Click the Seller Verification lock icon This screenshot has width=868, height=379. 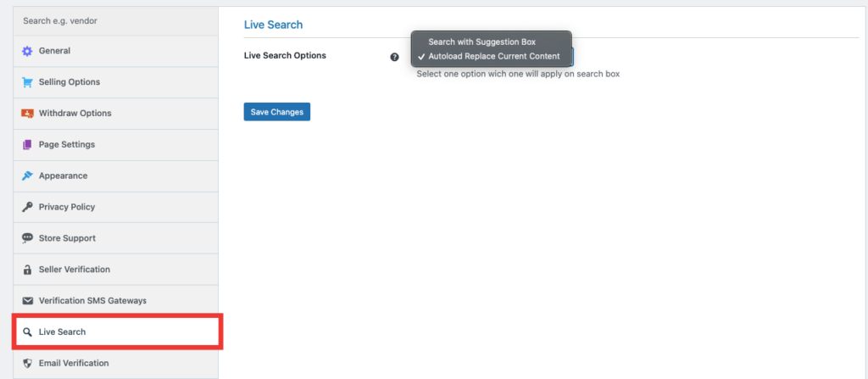click(x=27, y=270)
